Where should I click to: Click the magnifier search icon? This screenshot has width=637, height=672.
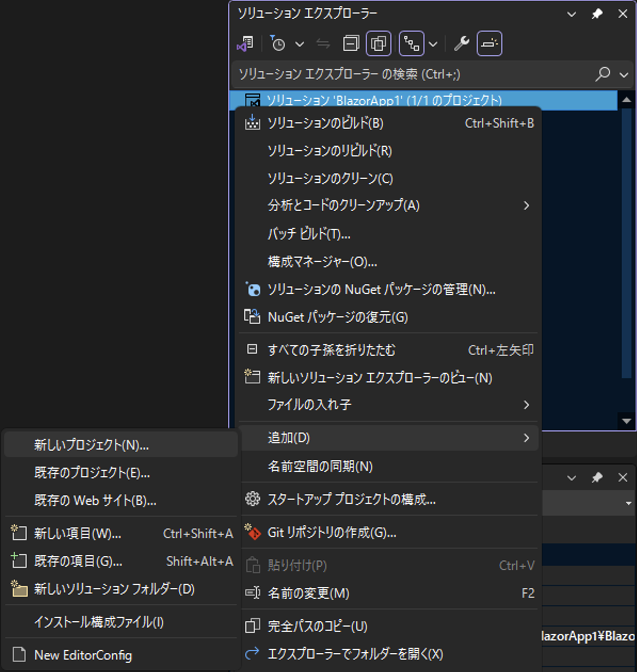coord(603,74)
